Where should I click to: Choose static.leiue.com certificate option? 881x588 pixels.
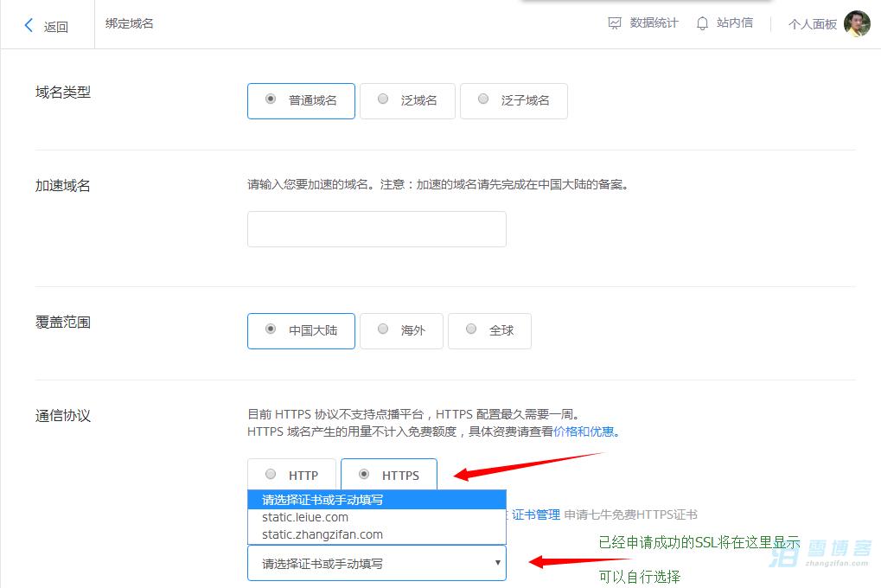[376, 517]
